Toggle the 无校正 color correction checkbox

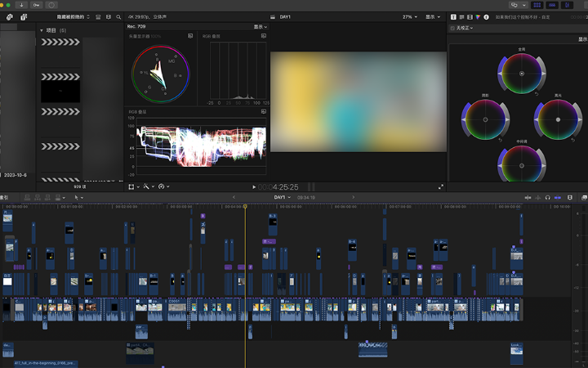pos(453,28)
